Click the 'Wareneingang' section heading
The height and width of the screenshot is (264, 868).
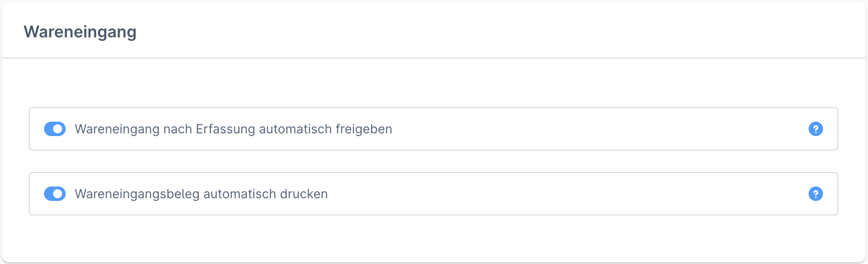click(80, 32)
